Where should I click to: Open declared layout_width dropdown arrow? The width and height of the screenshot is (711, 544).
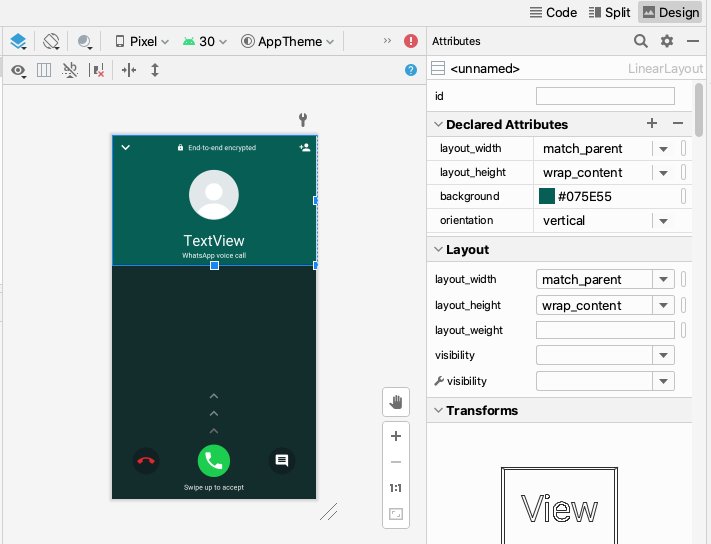[x=663, y=149]
